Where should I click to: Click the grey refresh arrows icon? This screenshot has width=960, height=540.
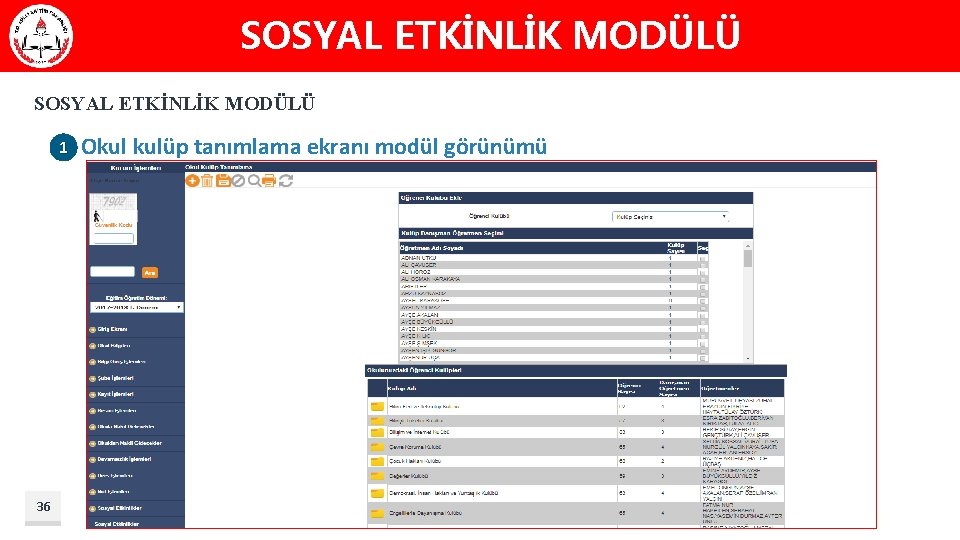[285, 181]
